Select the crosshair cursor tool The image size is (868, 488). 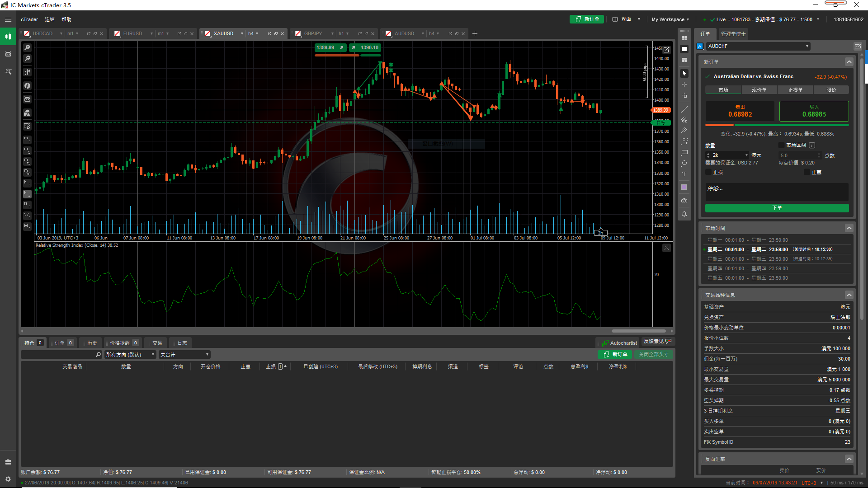coord(684,84)
